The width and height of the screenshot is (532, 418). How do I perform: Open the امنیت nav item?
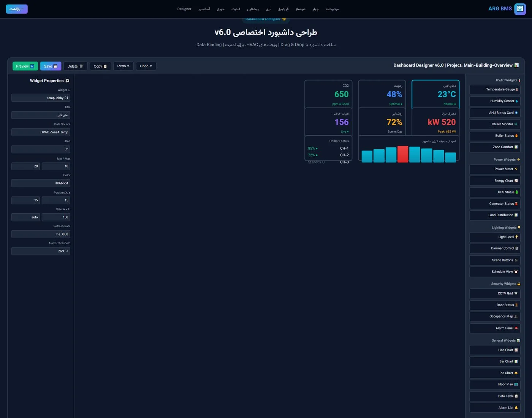[x=236, y=9]
